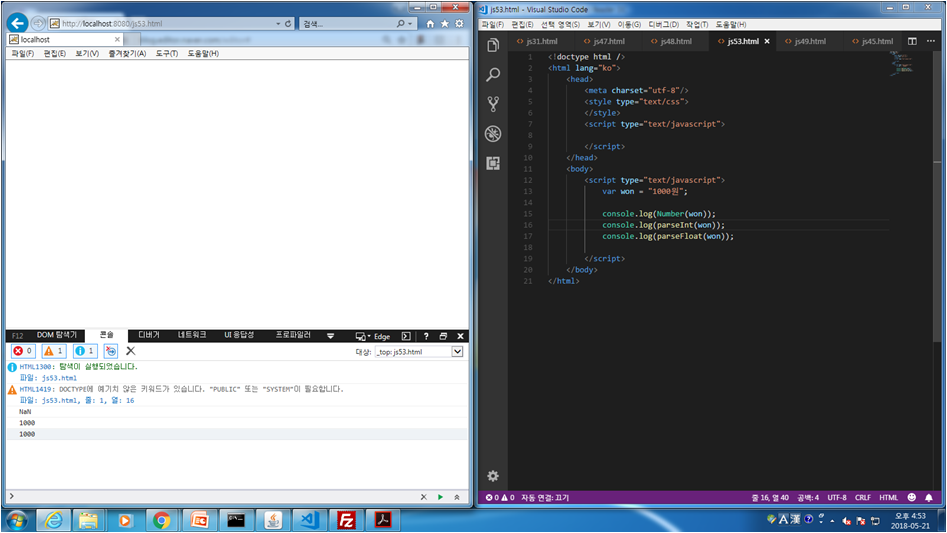This screenshot has width=947, height=533.
Task: Open document mode Edge emulation dropdown
Action: (373, 336)
